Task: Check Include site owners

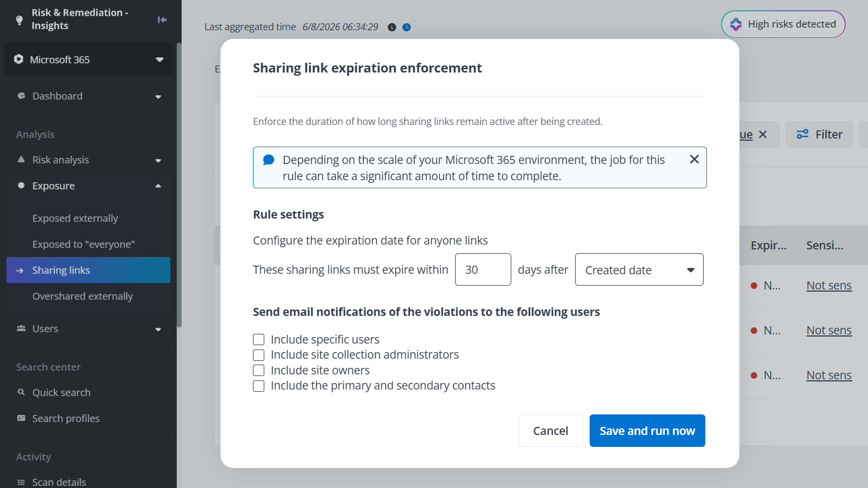Action: (x=259, y=371)
